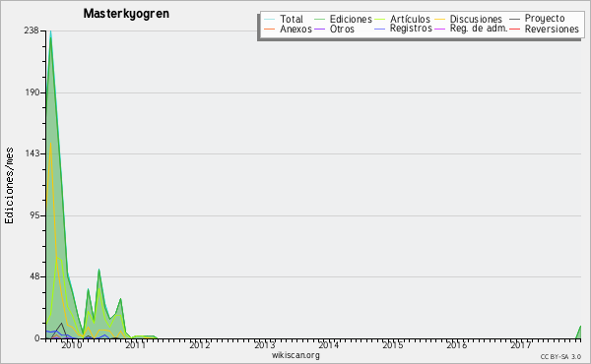Viewport: 591px width, 364px height.
Task: Select the Ediciones legend entry
Action: pyautogui.click(x=343, y=19)
